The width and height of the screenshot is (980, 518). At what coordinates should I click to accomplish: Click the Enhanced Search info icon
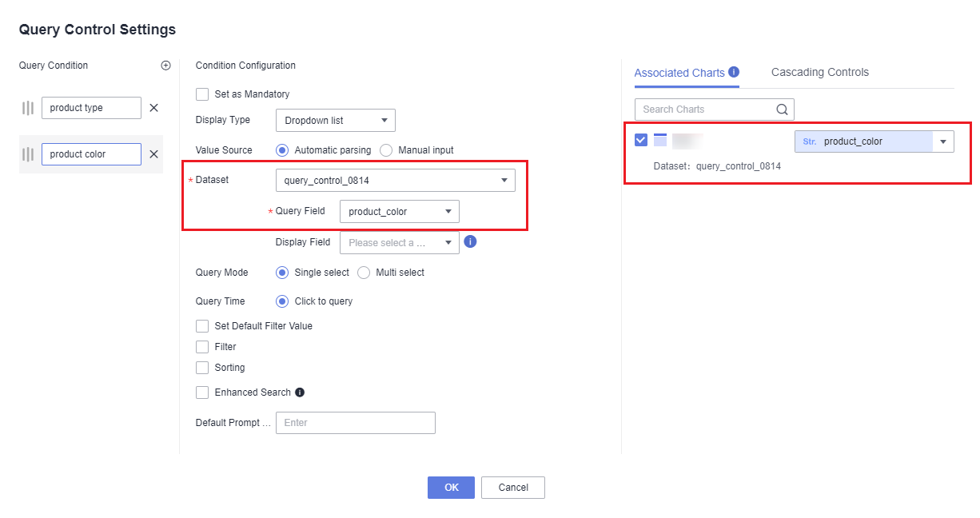tap(300, 392)
